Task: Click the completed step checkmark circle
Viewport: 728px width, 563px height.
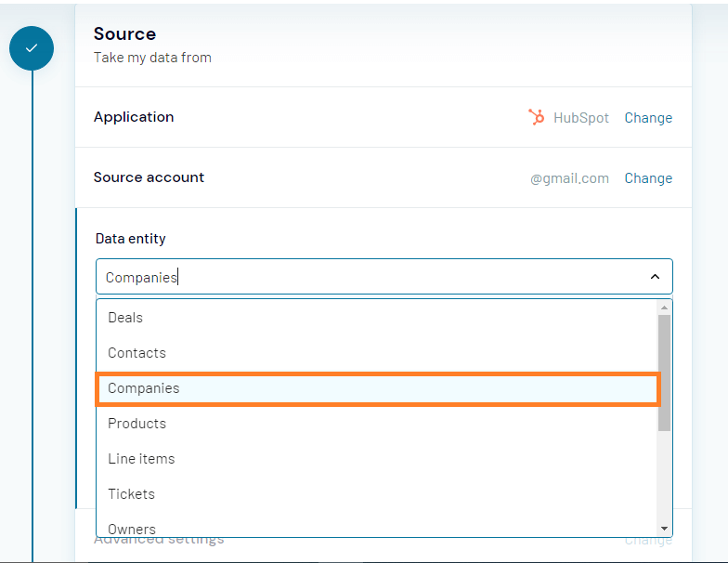Action: coord(32,48)
